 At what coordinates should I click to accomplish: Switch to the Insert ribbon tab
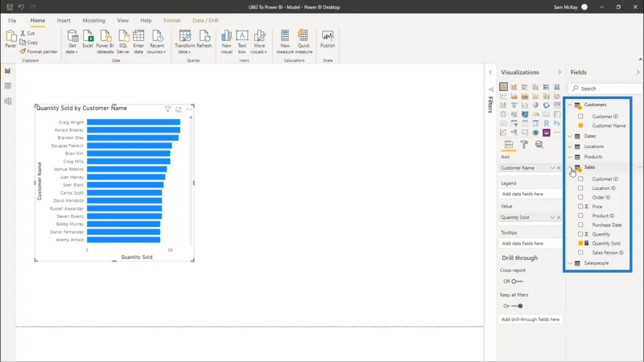coord(64,21)
